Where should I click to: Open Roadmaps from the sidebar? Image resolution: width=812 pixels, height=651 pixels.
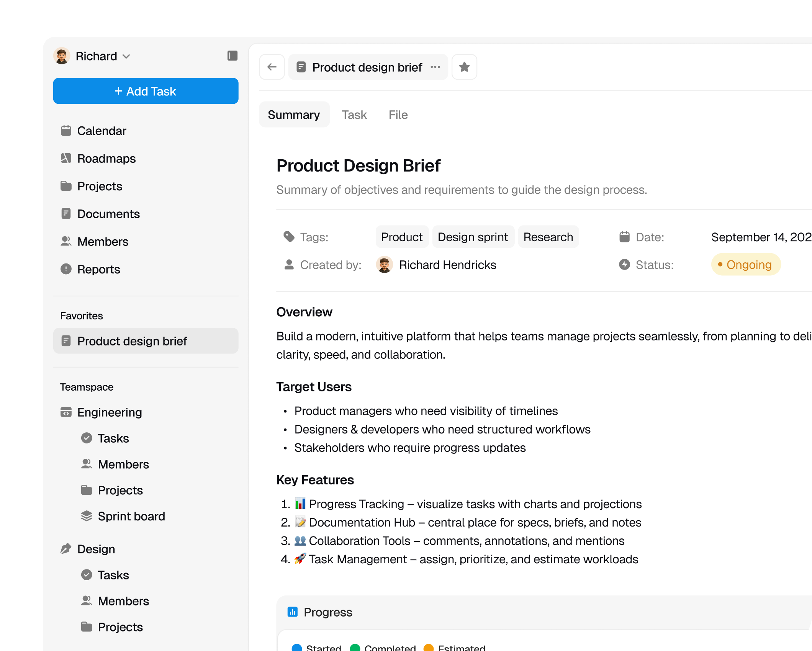[106, 159]
